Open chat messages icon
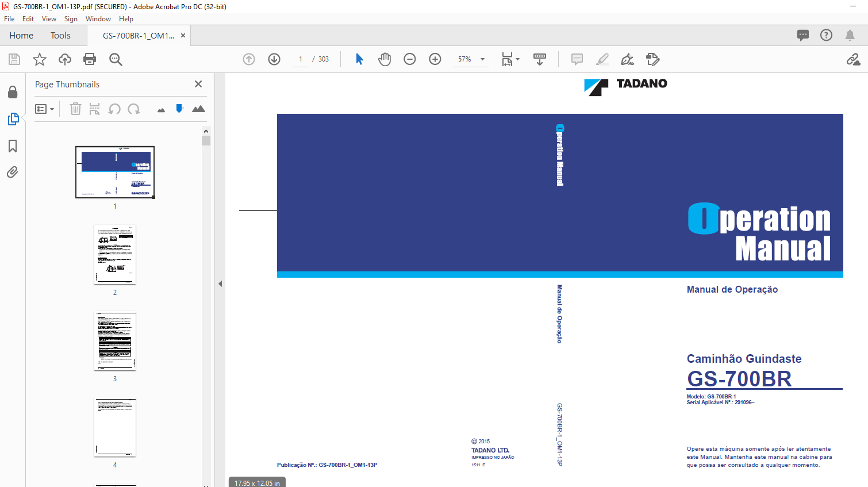 tap(803, 35)
